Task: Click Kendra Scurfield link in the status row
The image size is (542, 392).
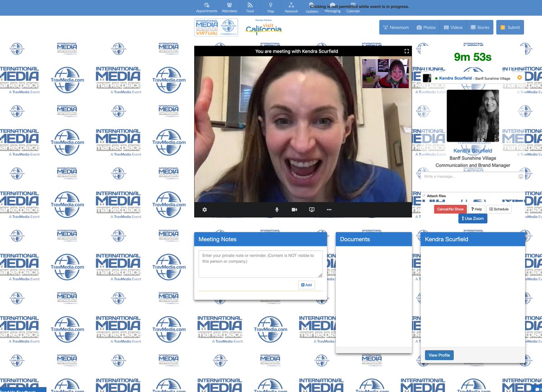Action: (455, 78)
